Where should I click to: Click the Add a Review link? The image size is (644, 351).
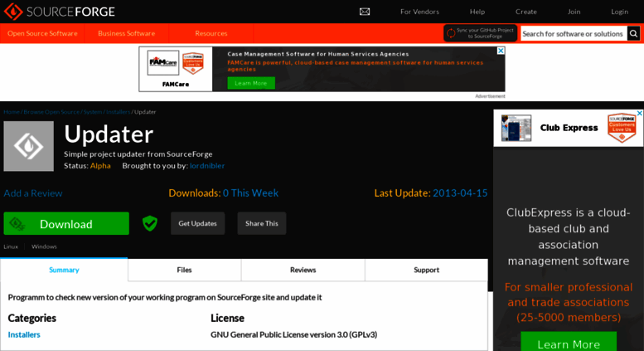pos(33,193)
